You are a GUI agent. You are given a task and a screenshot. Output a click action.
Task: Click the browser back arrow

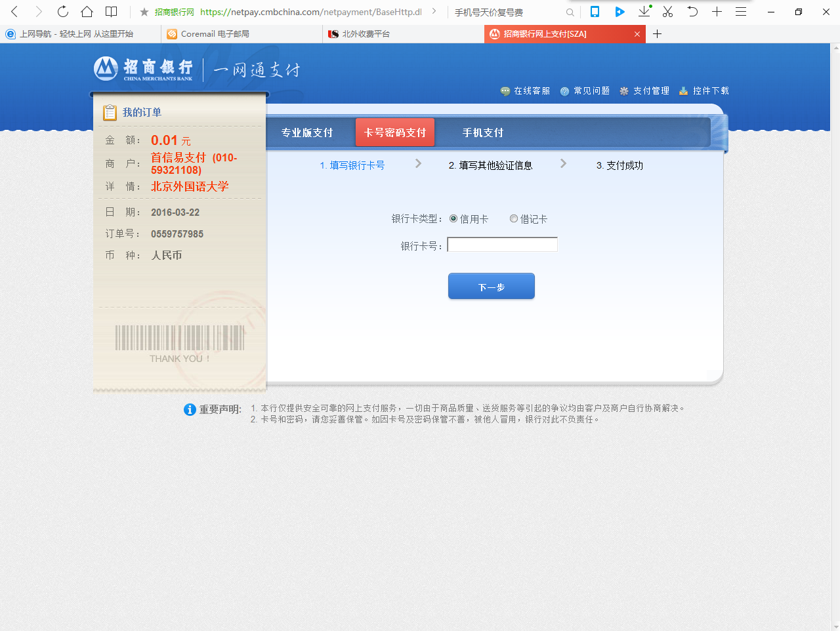click(15, 12)
